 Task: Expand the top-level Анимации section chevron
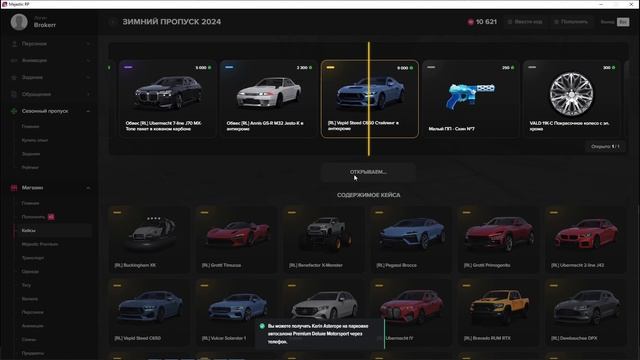click(88, 60)
